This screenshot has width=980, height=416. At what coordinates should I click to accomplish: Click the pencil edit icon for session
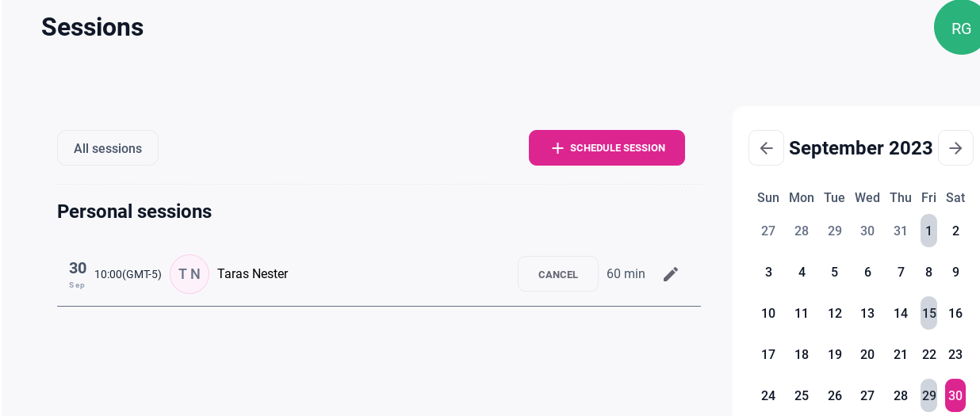pos(671,274)
